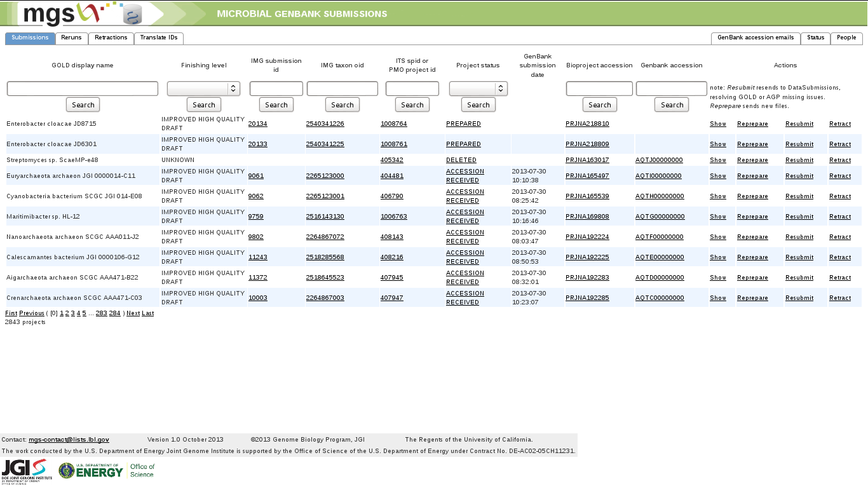This screenshot has width=868, height=488.
Task: Click Search under Finishing level
Action: pyautogui.click(x=204, y=105)
